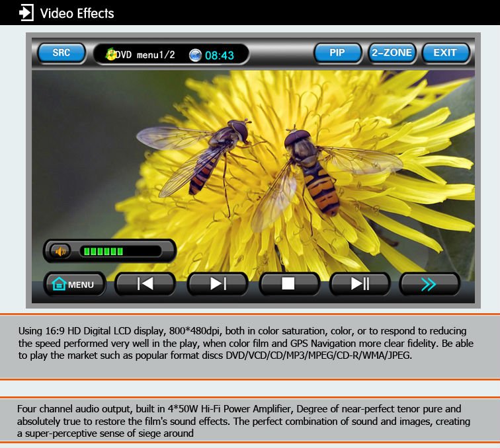Click the 'Video Effects' heading
Image resolution: width=500 pixels, height=448 pixels.
click(77, 13)
